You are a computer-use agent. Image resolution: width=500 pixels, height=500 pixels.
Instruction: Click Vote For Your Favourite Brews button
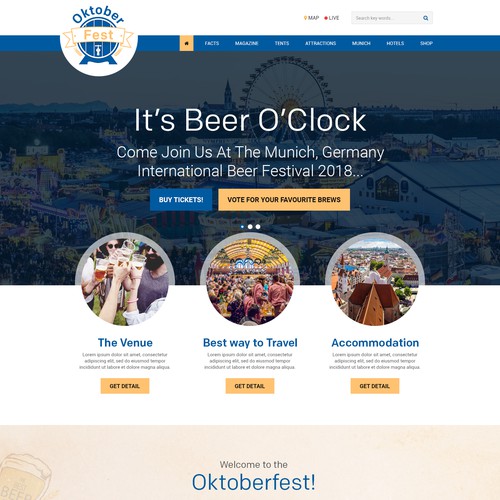pos(284,200)
